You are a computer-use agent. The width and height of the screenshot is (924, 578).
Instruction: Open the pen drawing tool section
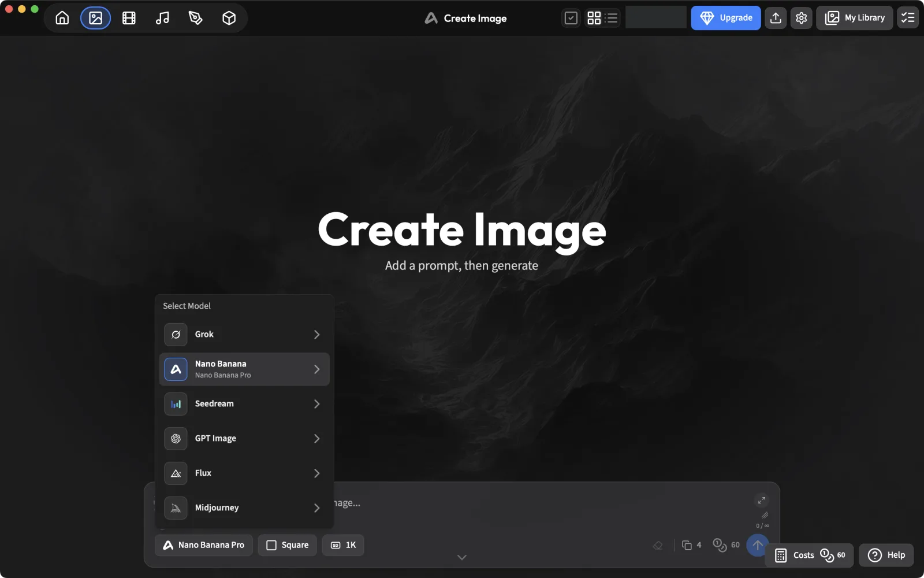196,18
